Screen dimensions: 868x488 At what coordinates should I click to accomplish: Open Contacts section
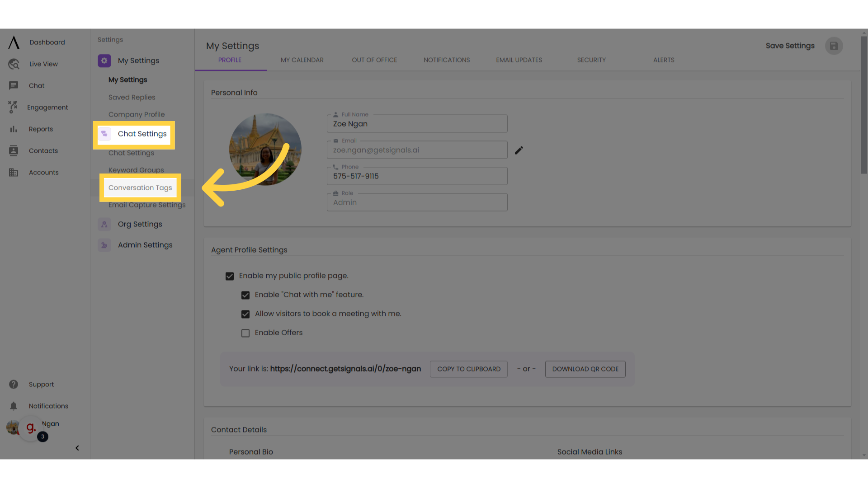click(x=43, y=150)
